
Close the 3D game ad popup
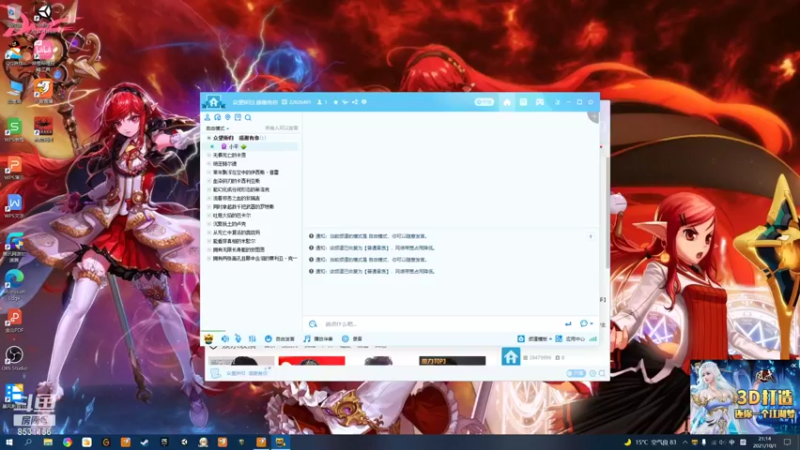click(794, 365)
